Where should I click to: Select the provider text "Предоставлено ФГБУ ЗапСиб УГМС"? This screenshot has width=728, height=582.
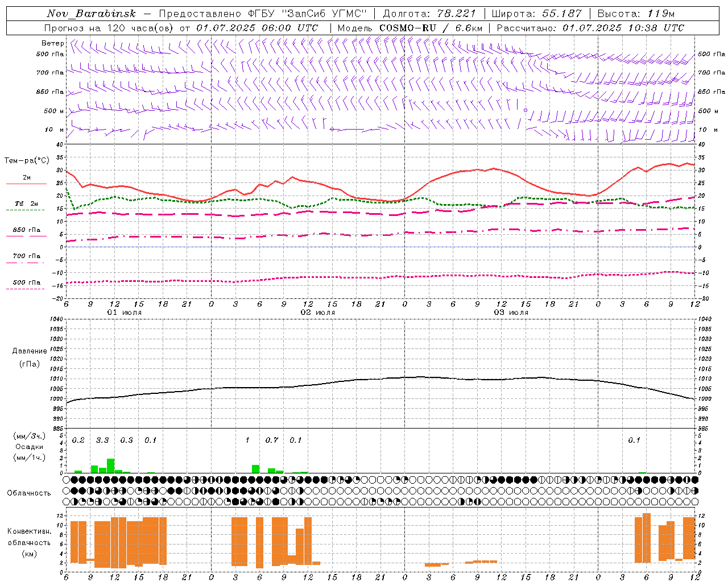[263, 14]
